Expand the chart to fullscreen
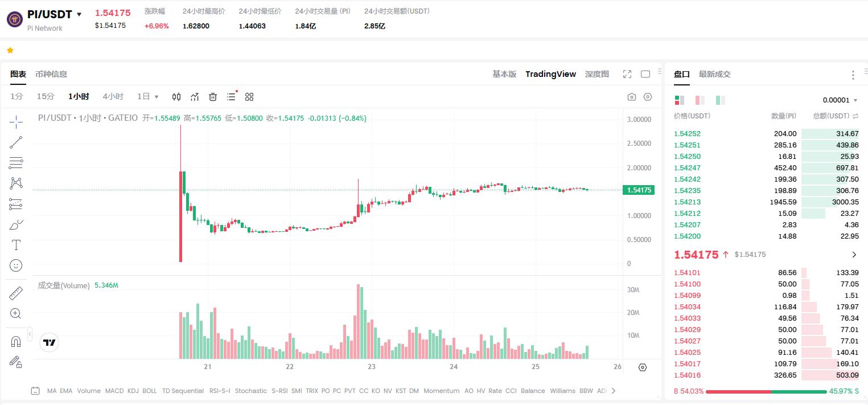 [x=627, y=74]
